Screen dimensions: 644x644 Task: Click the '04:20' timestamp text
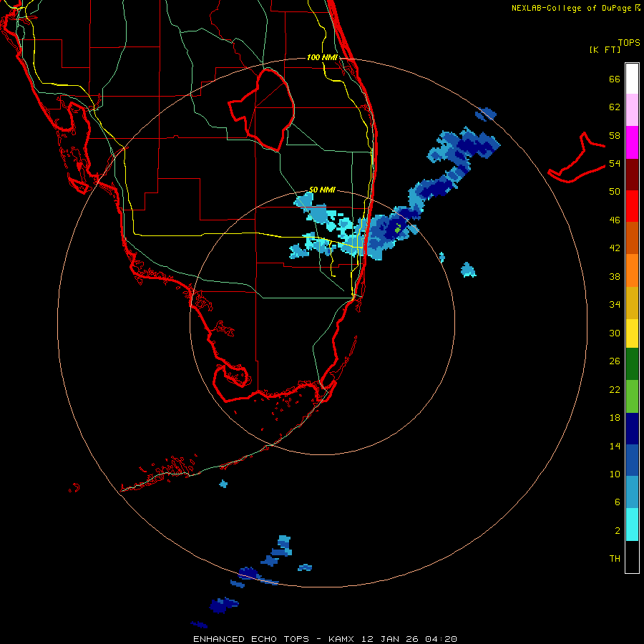(x=441, y=639)
